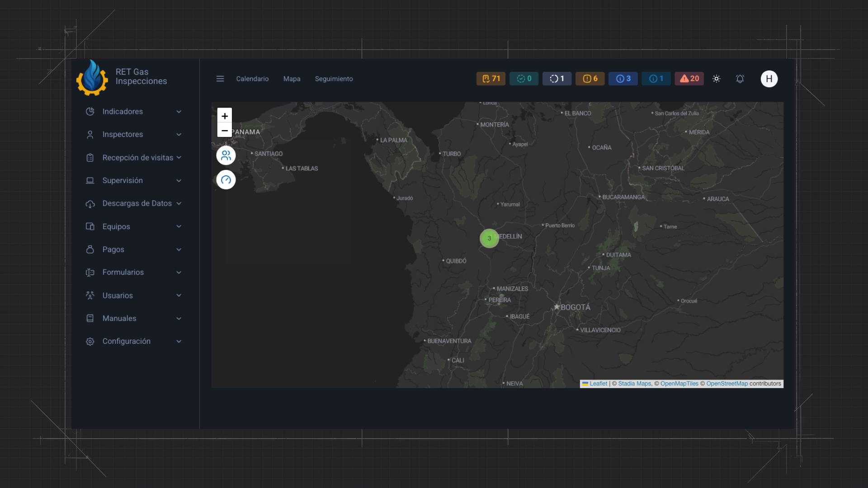
Task: Click the Manuales book icon
Action: point(90,319)
